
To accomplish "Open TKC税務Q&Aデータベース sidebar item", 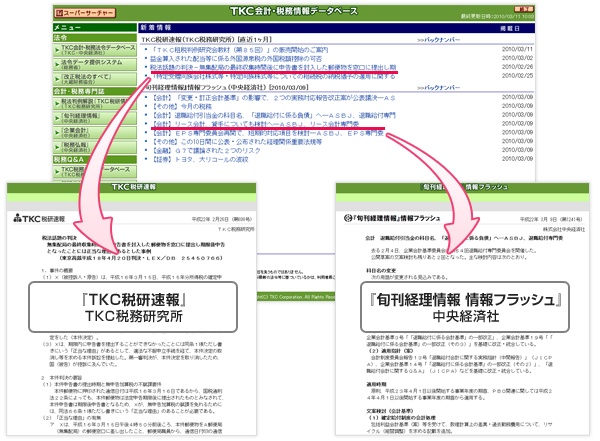I will [95, 172].
